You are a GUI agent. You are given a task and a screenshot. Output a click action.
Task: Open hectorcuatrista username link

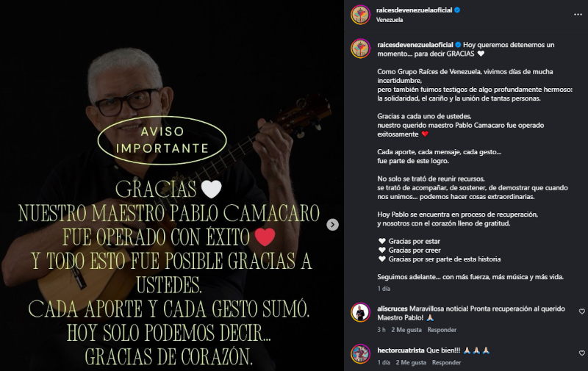(x=401, y=350)
